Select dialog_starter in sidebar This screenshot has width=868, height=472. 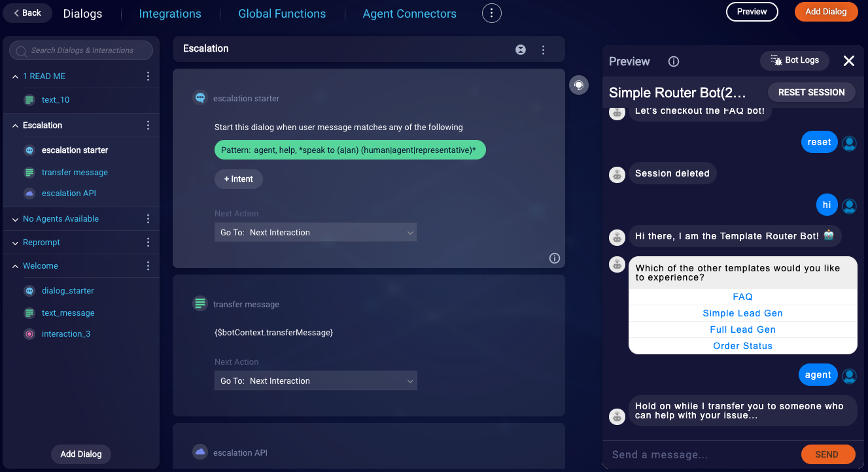[68, 291]
